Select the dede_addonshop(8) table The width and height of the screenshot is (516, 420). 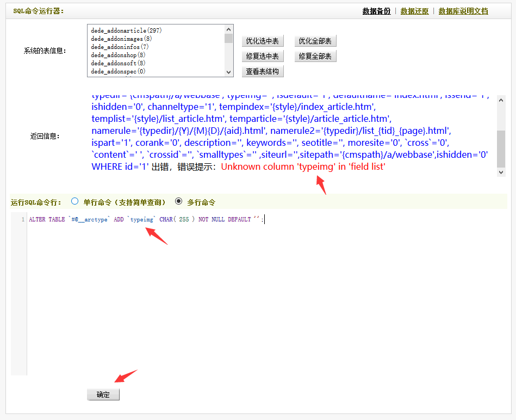[118, 55]
